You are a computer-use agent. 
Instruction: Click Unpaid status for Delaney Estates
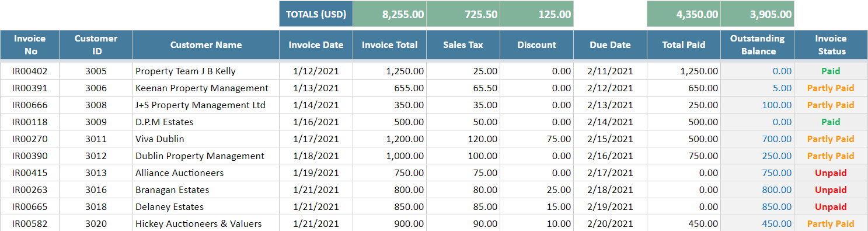pyautogui.click(x=831, y=207)
